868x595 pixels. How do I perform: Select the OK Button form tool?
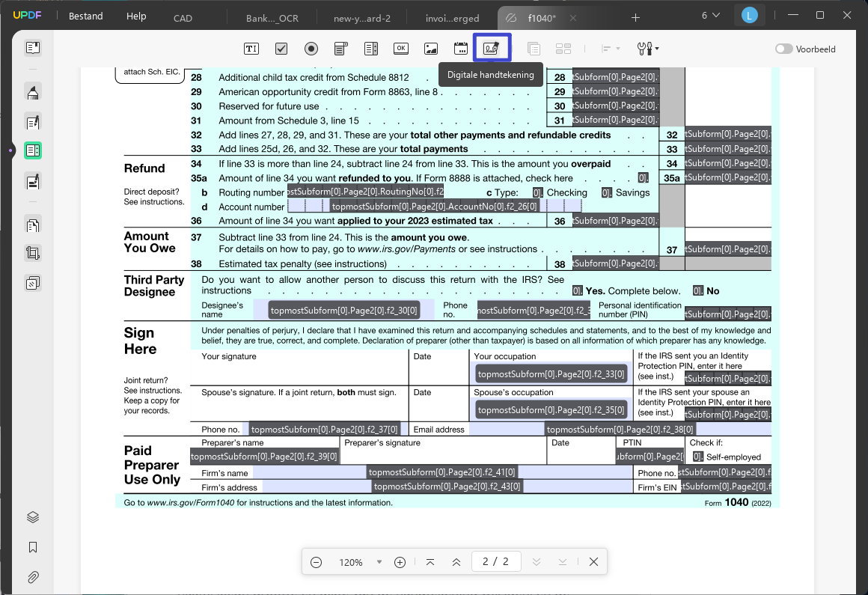[x=401, y=49]
